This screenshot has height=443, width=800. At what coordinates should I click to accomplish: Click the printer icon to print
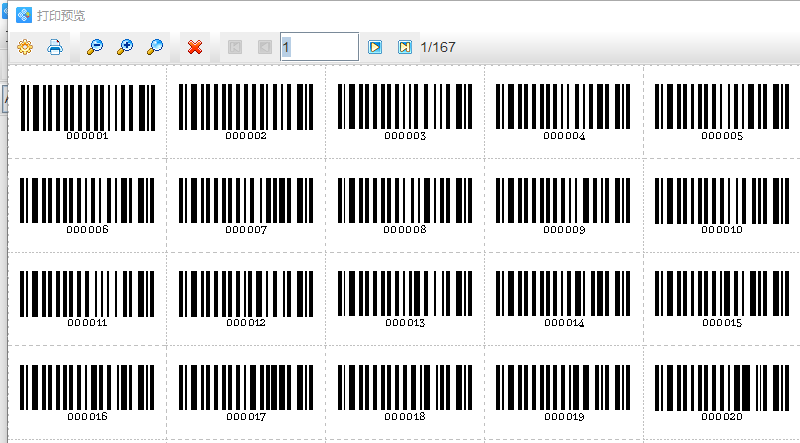click(55, 47)
